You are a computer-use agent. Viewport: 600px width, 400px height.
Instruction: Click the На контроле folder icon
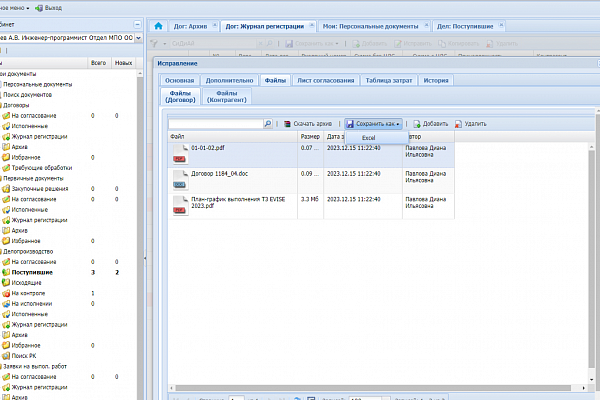point(6,293)
